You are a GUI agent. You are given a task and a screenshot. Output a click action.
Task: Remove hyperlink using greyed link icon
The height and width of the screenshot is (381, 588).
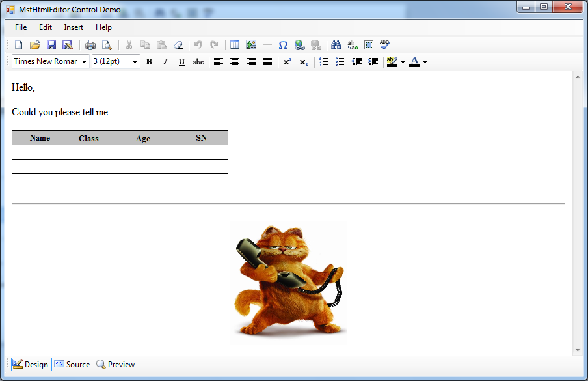click(316, 45)
